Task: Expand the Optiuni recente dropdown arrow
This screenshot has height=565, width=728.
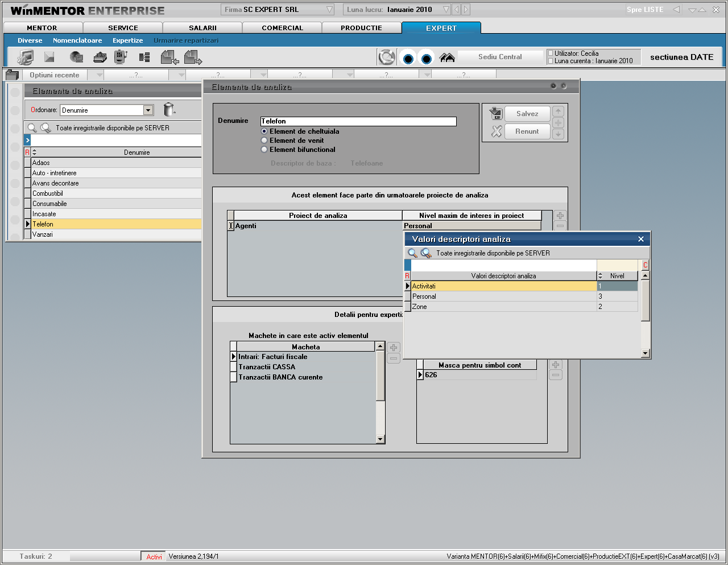Action: point(99,75)
